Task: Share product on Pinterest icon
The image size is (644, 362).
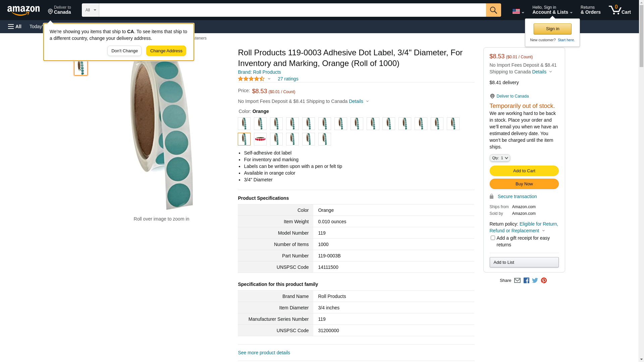Action: [544, 280]
